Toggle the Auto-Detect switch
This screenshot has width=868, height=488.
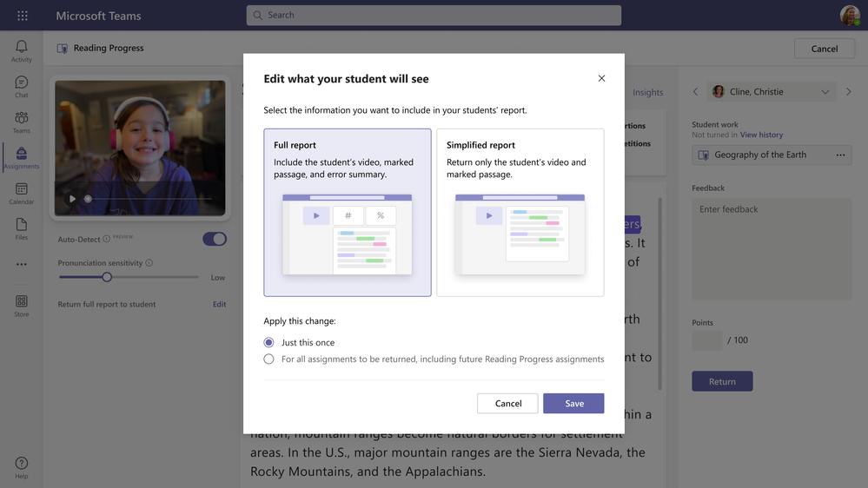click(215, 239)
